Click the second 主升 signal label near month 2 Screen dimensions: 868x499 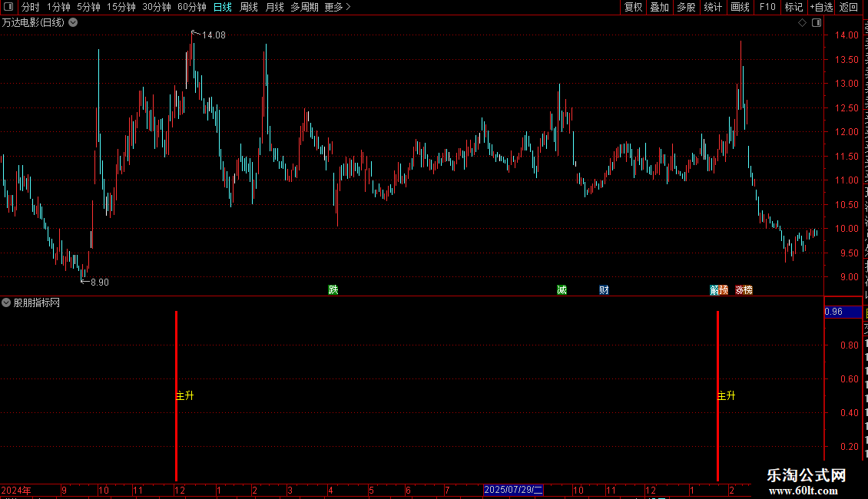727,395
